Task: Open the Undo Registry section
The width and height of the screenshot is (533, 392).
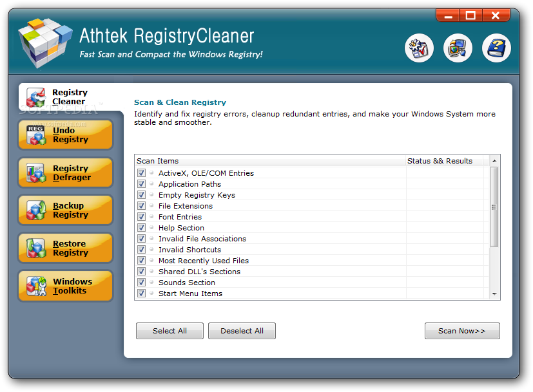Action: 65,135
